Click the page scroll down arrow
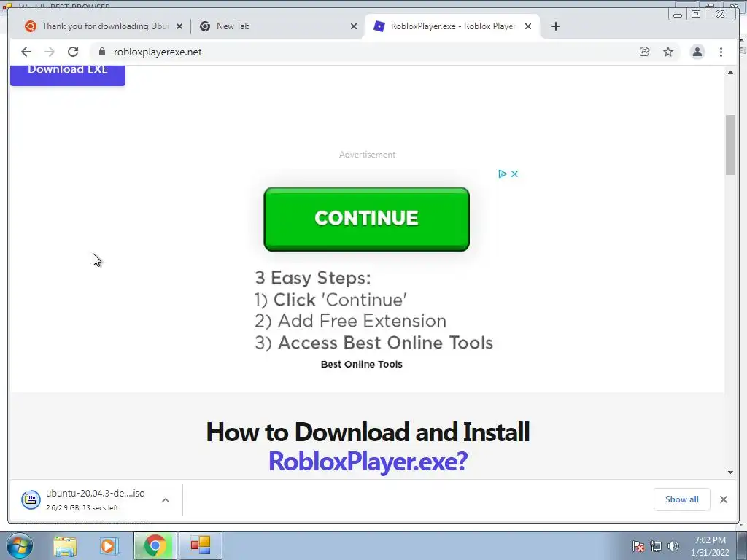The height and width of the screenshot is (560, 747). click(x=730, y=472)
